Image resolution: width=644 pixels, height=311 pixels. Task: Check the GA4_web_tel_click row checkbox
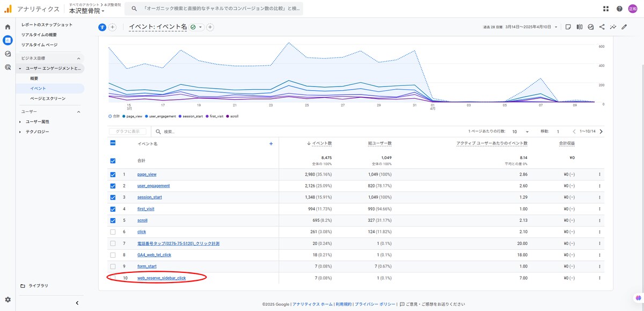point(113,255)
